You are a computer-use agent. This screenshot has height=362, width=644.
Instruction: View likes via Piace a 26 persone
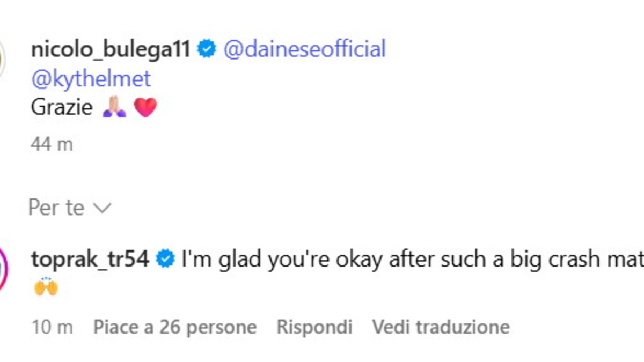point(175,327)
